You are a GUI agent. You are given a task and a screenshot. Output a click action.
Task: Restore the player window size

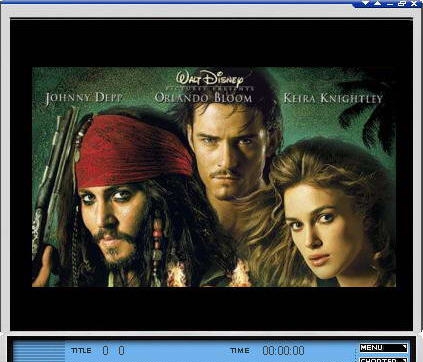pos(402,3)
